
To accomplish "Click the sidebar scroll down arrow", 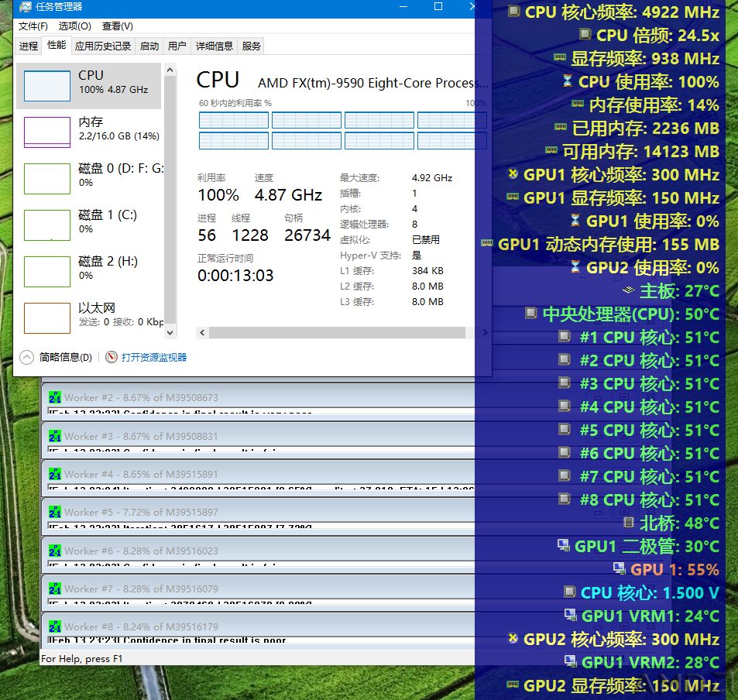I will [x=170, y=333].
